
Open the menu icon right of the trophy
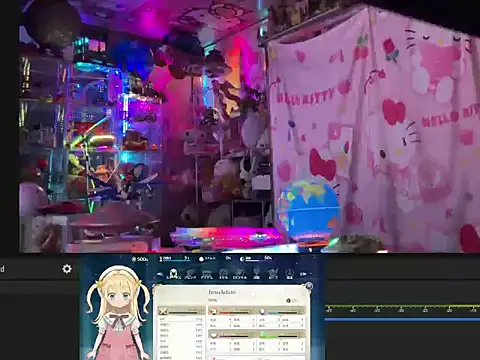tap(273, 274)
